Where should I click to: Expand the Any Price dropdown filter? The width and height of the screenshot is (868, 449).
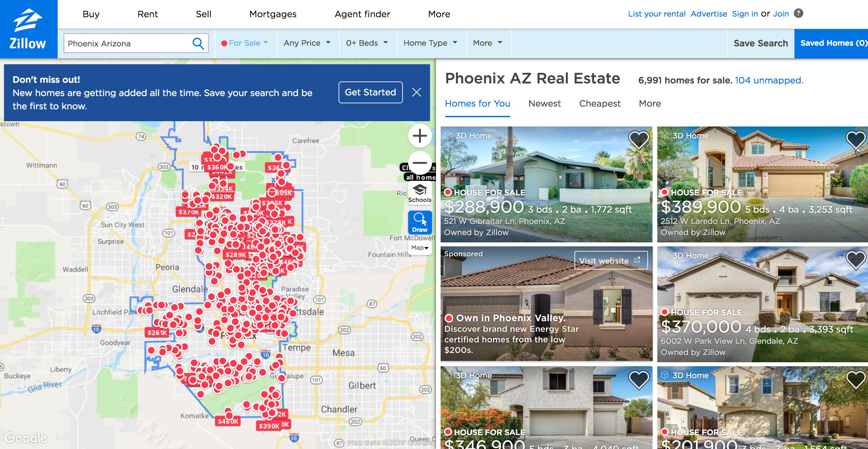tap(307, 43)
